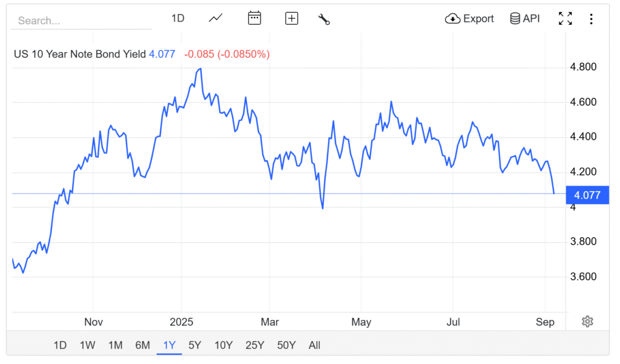Screen dimensions: 620x364
Task: Switch to the 5Y time range
Action: (194, 345)
